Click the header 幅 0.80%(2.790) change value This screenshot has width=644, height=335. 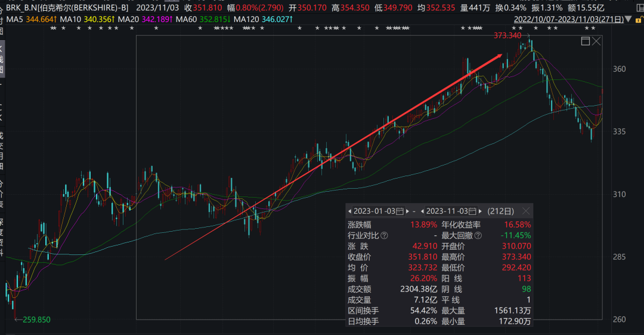click(x=255, y=8)
